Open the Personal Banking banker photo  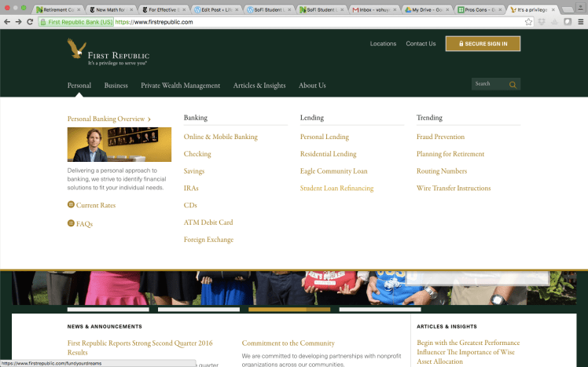(119, 145)
